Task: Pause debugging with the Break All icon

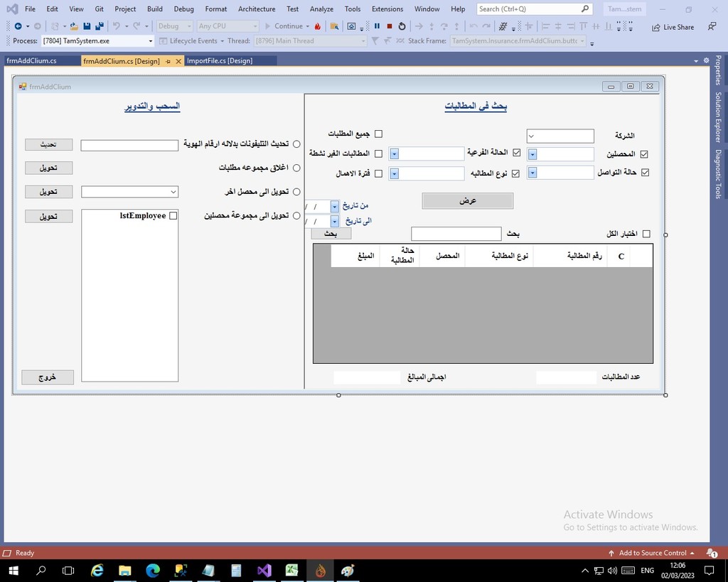Action: (x=377, y=26)
